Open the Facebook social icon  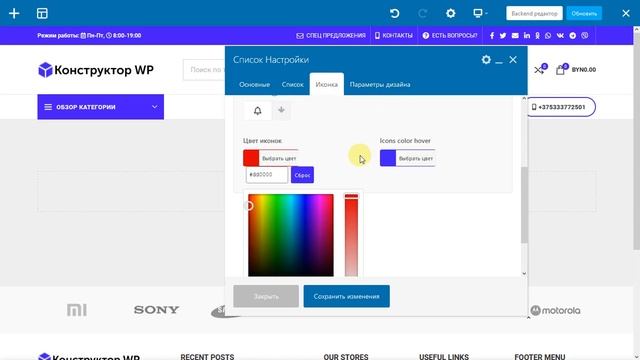(492, 36)
